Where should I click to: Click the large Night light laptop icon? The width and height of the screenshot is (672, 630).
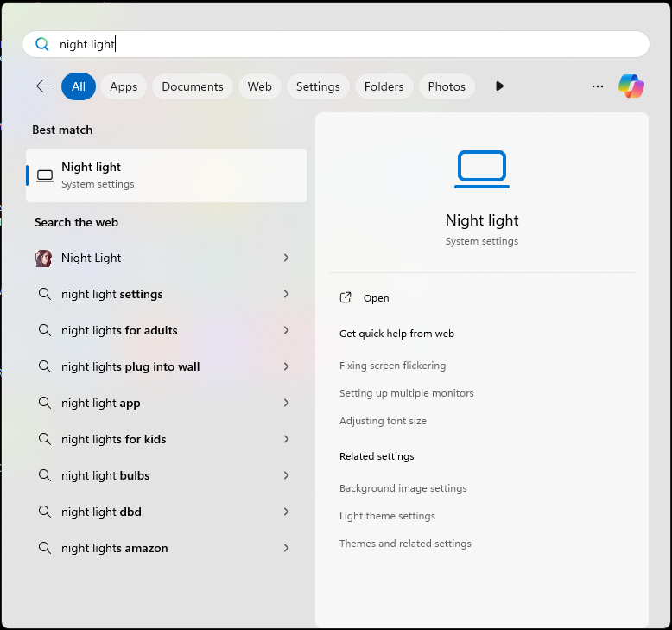point(482,169)
